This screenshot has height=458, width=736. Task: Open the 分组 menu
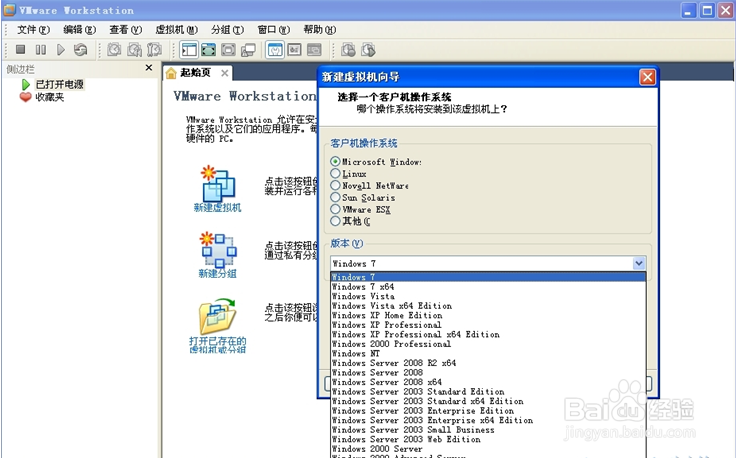227,30
